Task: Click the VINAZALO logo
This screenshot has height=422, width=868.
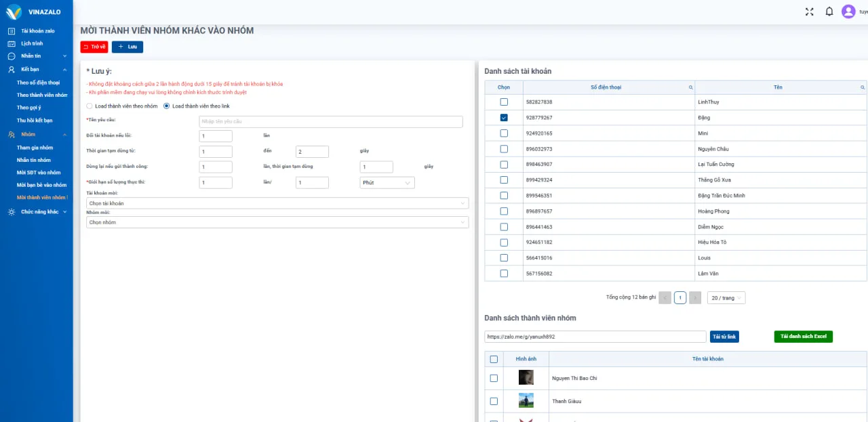Action: pos(14,12)
